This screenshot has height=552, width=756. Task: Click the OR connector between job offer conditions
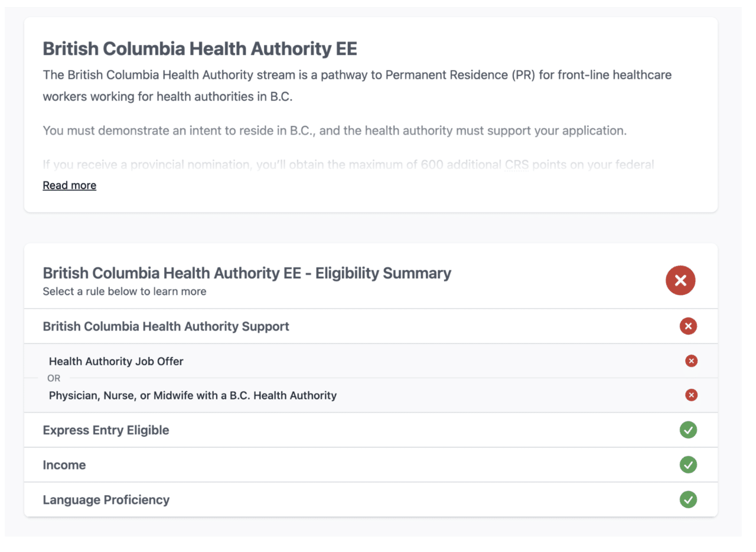point(54,378)
